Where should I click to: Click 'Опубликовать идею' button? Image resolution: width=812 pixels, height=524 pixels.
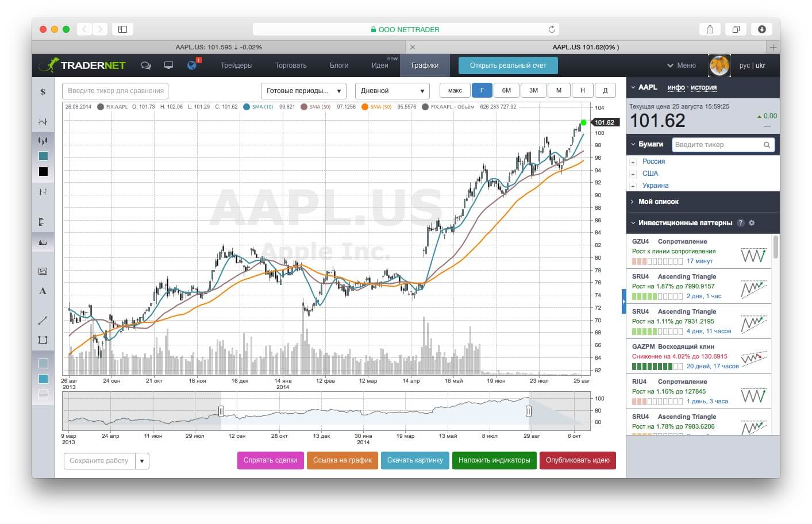[578, 460]
